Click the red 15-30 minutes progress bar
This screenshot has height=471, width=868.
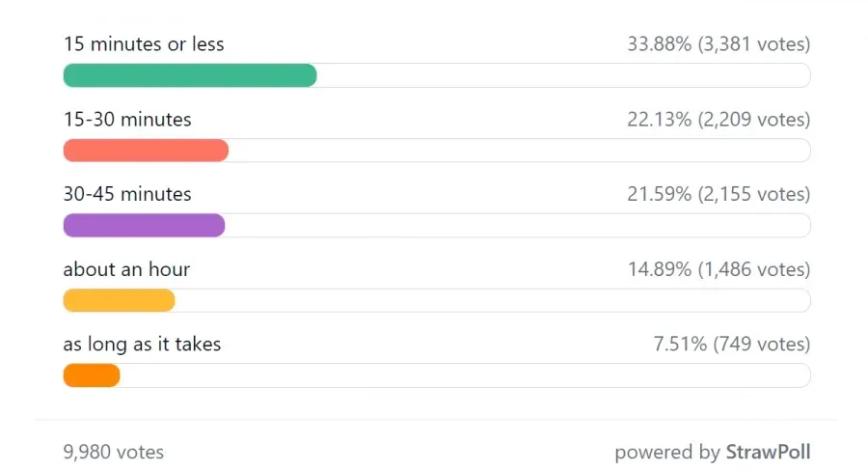(x=146, y=151)
